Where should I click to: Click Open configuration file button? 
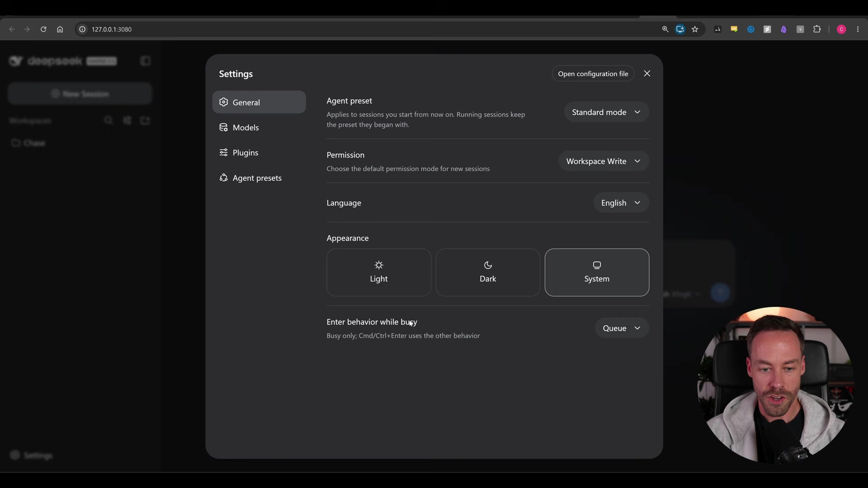[593, 74]
